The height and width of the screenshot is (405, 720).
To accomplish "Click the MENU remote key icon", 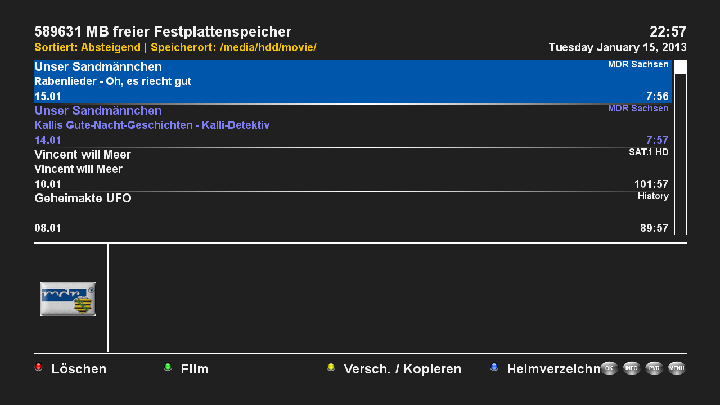I will pyautogui.click(x=677, y=369).
